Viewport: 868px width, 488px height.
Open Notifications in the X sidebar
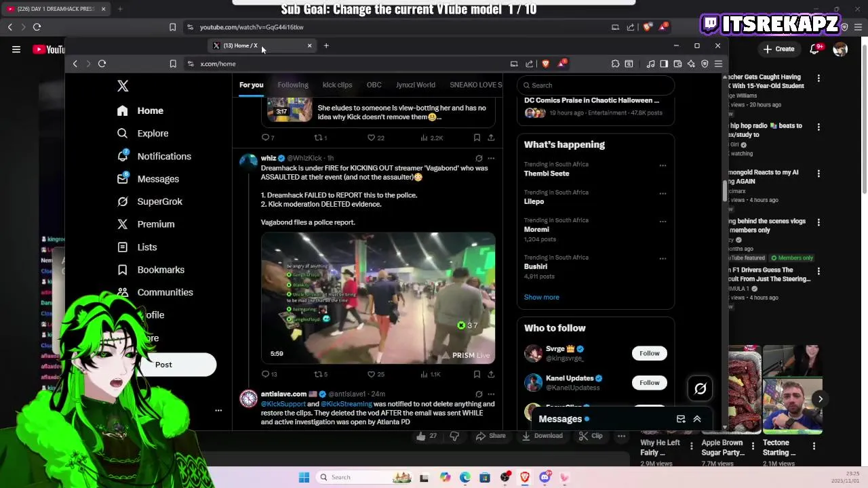click(x=154, y=156)
